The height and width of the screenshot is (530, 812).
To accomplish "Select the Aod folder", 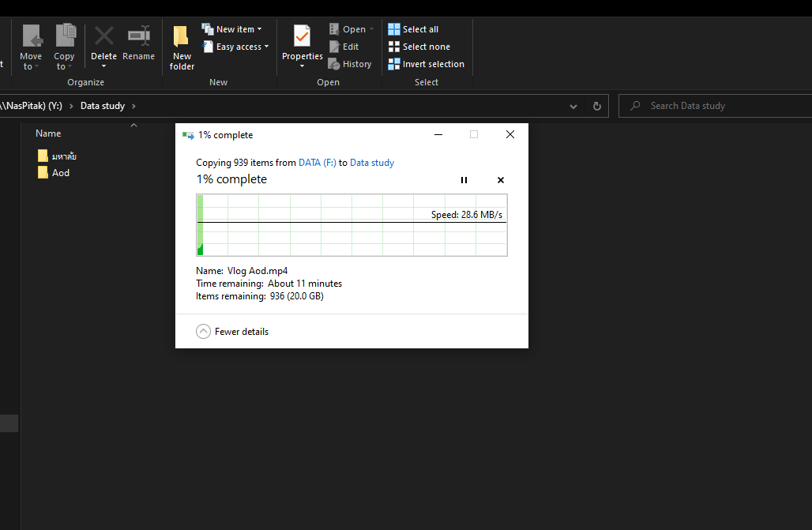I will pos(54,172).
